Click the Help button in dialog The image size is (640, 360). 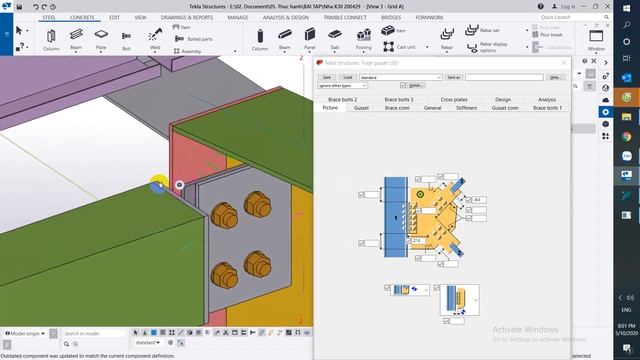(555, 77)
